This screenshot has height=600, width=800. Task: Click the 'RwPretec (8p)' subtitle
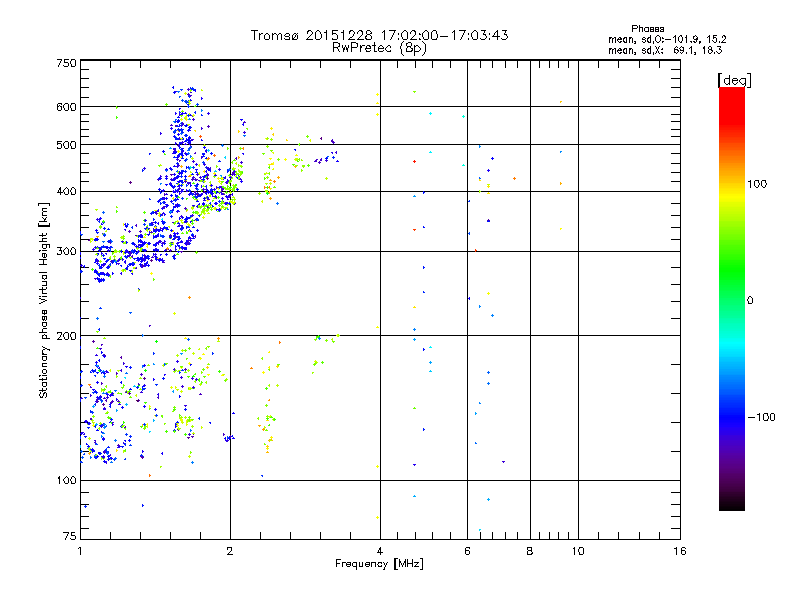coord(379,48)
